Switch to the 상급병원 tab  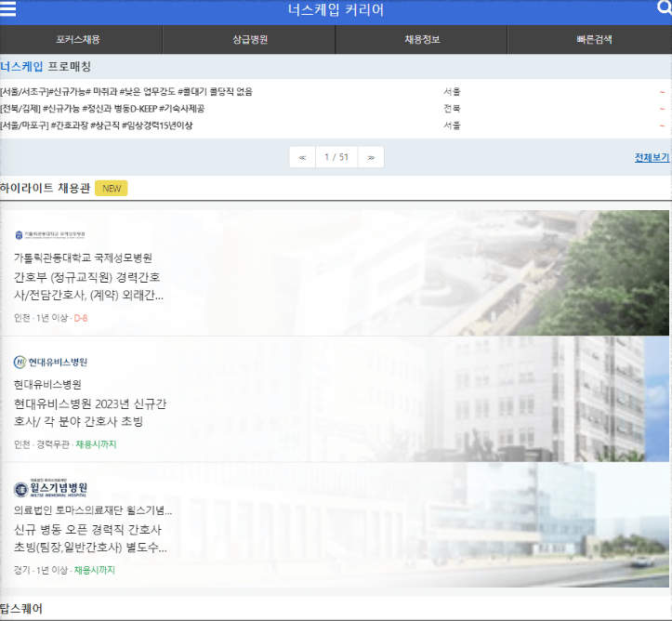point(250,39)
